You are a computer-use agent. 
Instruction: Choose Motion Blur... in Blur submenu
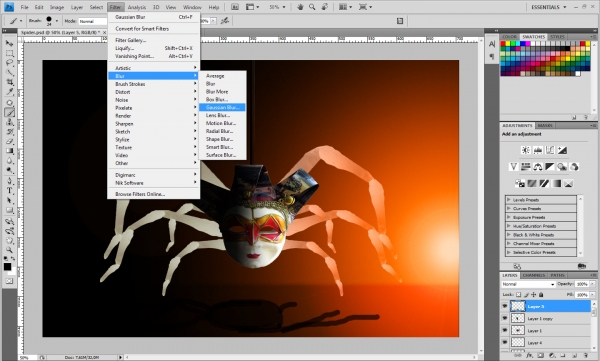pos(222,123)
